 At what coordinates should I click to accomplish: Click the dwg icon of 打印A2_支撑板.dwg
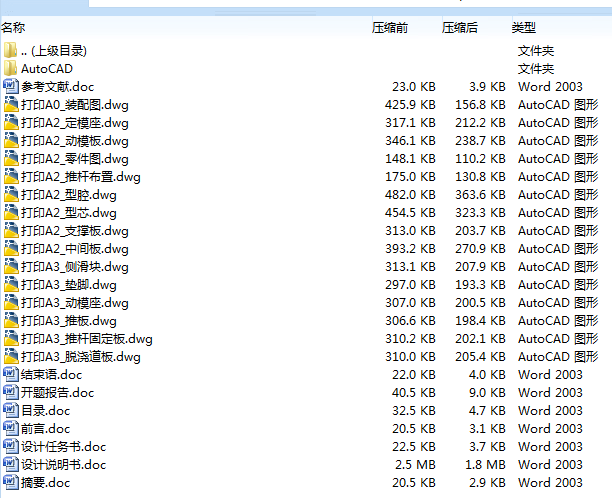11,230
